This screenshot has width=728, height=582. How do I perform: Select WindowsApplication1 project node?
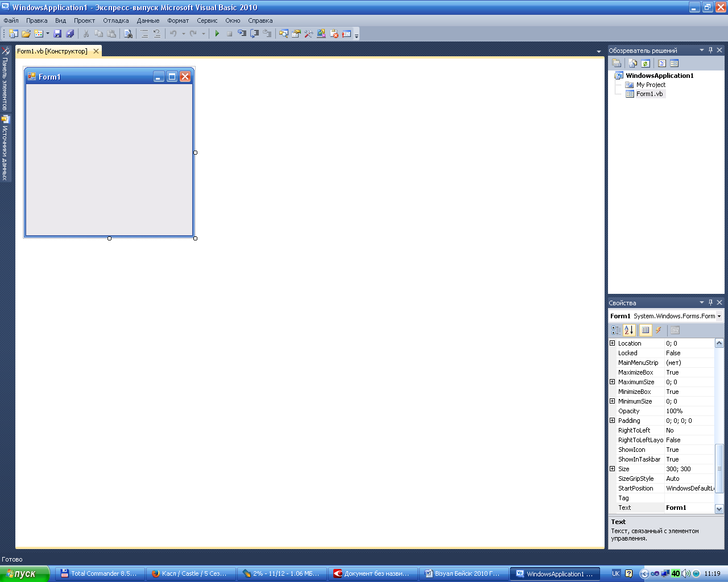pos(660,76)
